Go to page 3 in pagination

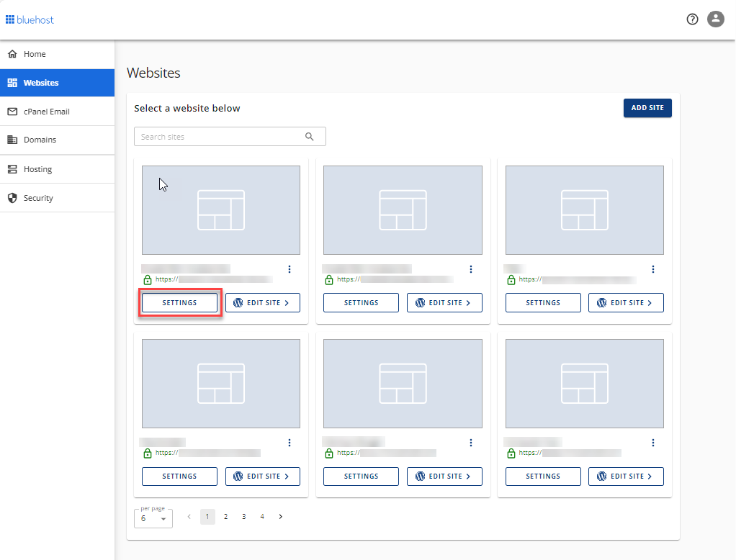pyautogui.click(x=244, y=516)
